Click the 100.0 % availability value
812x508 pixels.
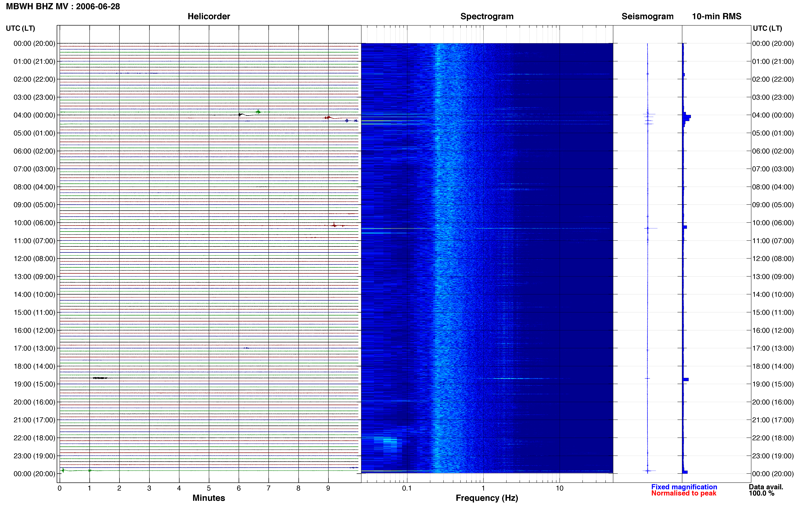pos(761,493)
